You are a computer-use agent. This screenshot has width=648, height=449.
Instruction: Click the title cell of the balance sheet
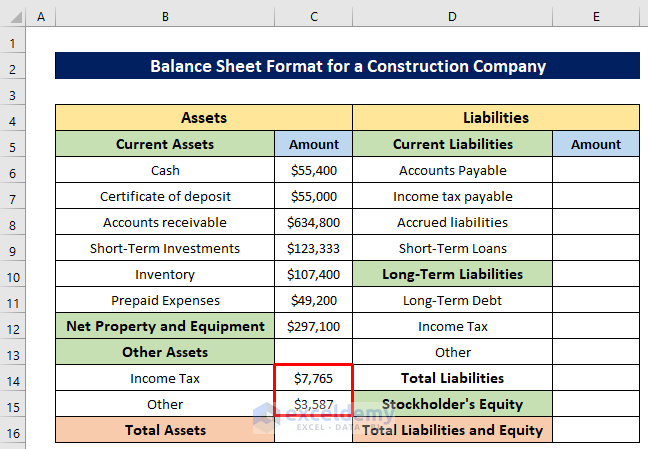coord(347,67)
